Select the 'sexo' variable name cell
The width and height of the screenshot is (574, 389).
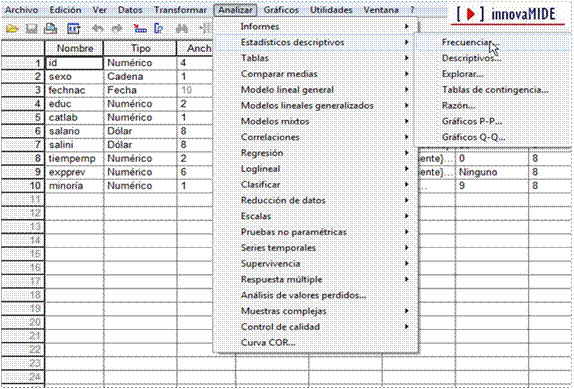[x=74, y=76]
